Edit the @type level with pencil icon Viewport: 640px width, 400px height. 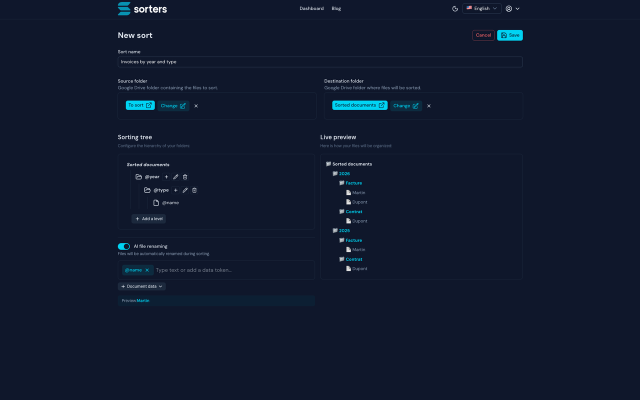tap(185, 190)
